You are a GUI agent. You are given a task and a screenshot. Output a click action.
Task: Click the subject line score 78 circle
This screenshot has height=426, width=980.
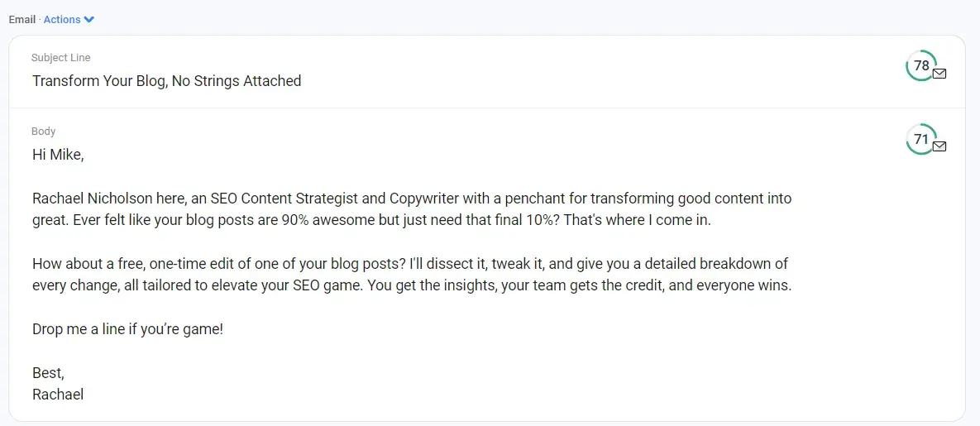tap(920, 65)
